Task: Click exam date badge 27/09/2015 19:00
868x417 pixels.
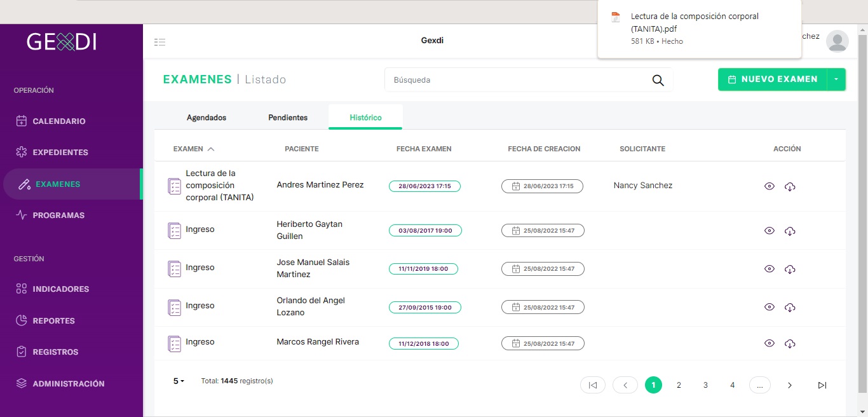Action: [425, 307]
